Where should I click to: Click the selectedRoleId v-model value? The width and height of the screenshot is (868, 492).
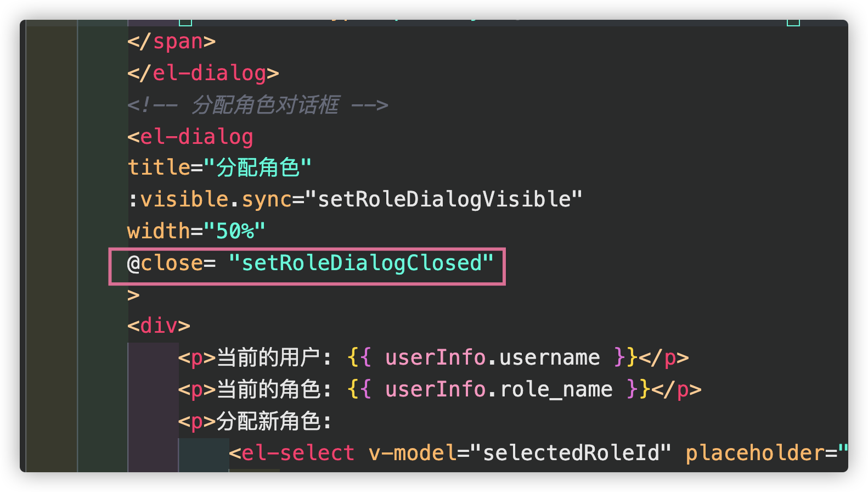[x=571, y=453]
